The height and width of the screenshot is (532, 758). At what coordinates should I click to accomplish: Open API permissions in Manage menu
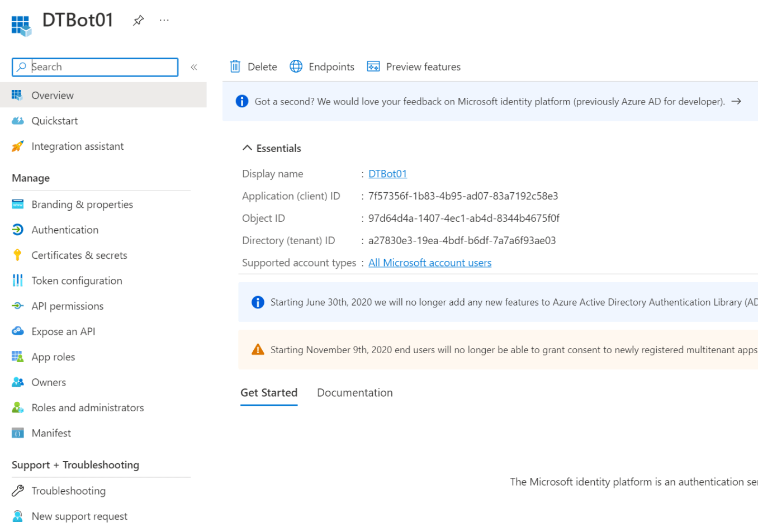[67, 306]
